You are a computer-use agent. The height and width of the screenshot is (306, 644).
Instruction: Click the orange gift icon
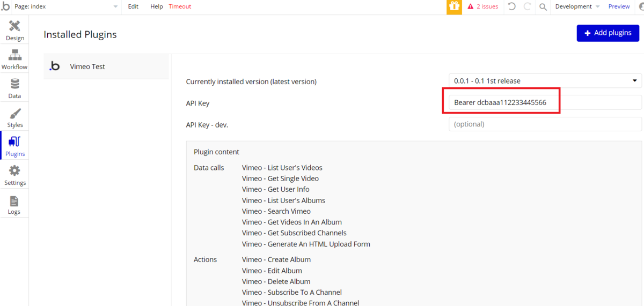pos(454,6)
